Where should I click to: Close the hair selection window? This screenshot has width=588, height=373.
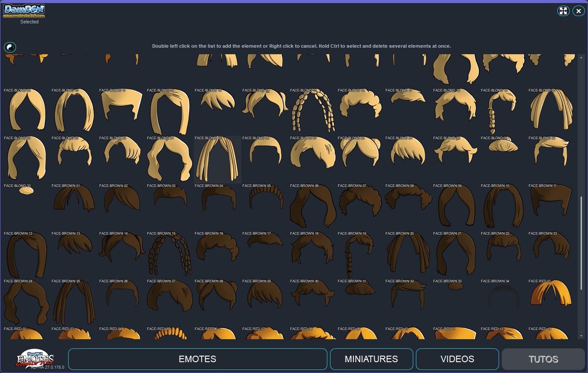(x=578, y=11)
